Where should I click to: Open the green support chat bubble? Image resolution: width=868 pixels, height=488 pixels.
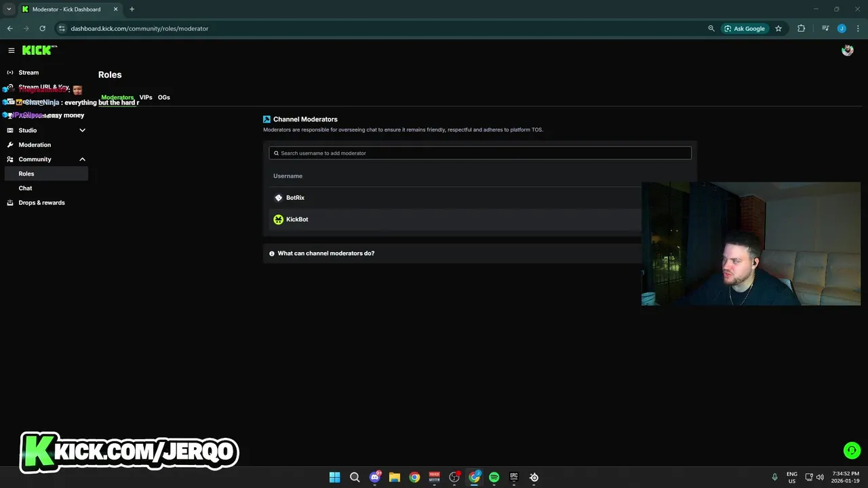coord(852,450)
